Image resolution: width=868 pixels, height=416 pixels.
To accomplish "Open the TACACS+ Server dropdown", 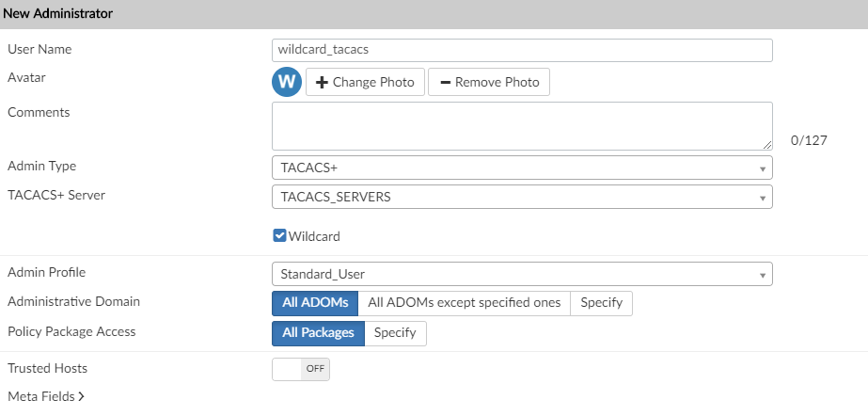I will pos(522,197).
